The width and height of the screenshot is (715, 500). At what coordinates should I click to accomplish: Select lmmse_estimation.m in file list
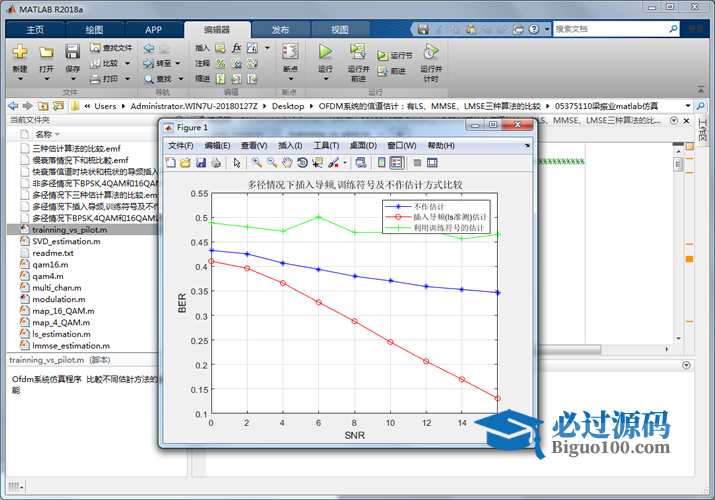[71, 345]
